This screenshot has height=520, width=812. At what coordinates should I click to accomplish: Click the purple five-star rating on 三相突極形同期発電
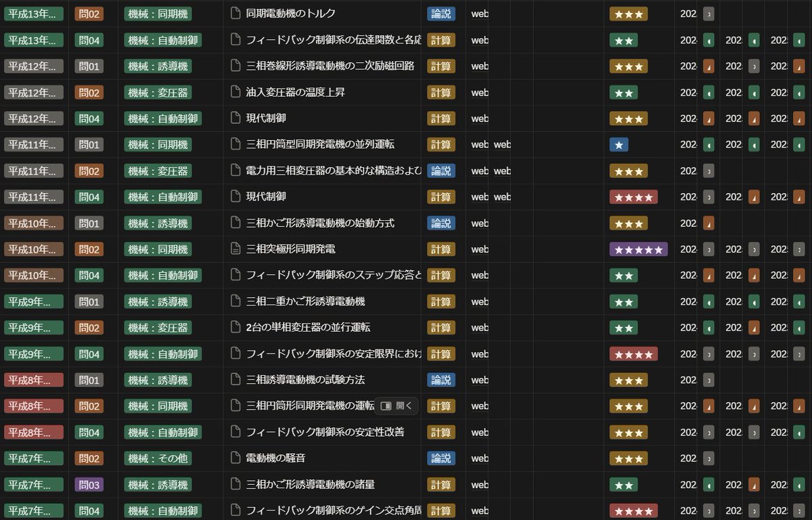point(638,249)
